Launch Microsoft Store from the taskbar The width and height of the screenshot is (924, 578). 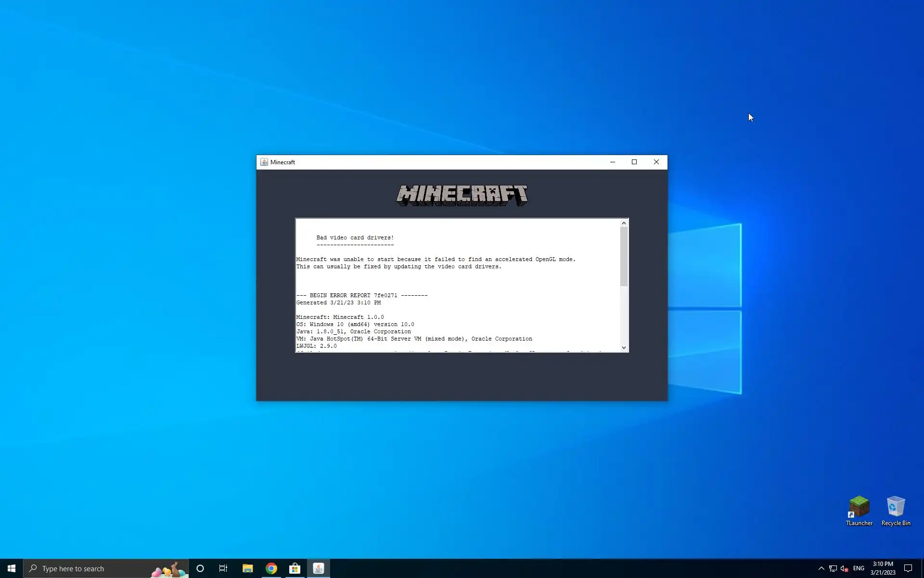click(x=295, y=568)
